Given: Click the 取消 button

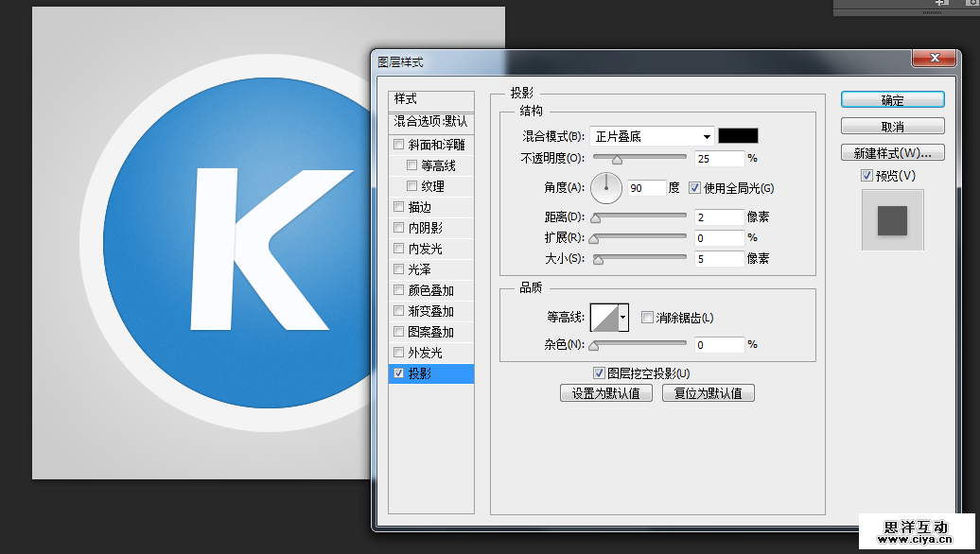Looking at the screenshot, I should point(892,127).
